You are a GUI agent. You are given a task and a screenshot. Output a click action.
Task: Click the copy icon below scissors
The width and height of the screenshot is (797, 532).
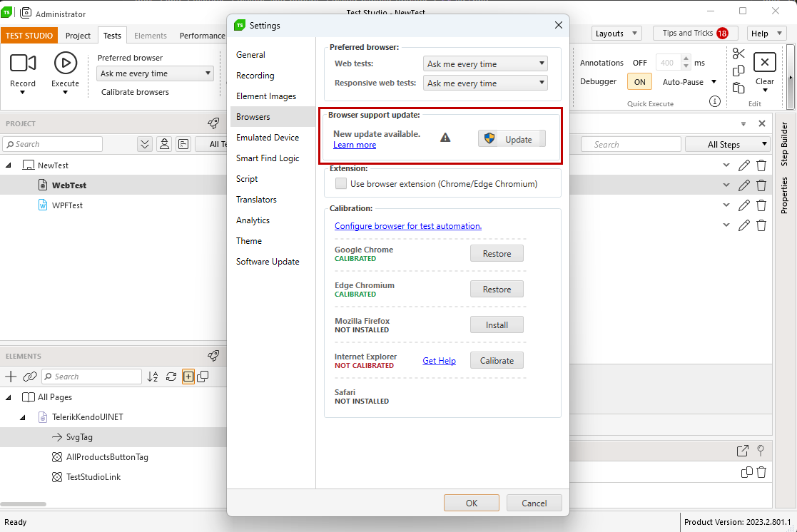(738, 71)
